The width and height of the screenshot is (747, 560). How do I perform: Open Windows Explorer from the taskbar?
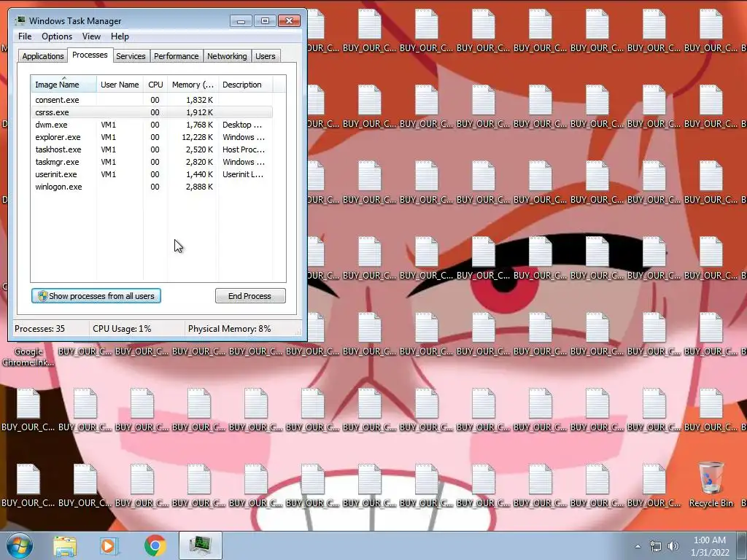point(65,546)
